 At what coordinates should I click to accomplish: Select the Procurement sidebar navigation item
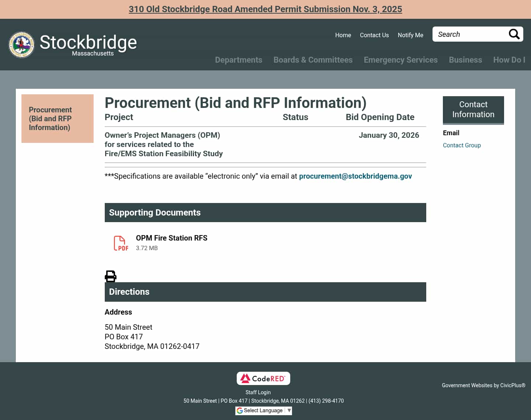[x=51, y=119]
